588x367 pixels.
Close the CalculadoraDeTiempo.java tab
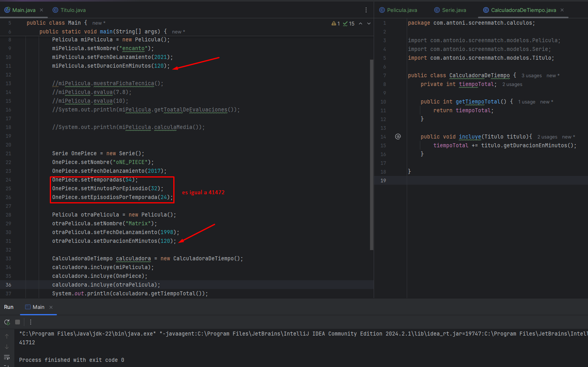pyautogui.click(x=562, y=10)
